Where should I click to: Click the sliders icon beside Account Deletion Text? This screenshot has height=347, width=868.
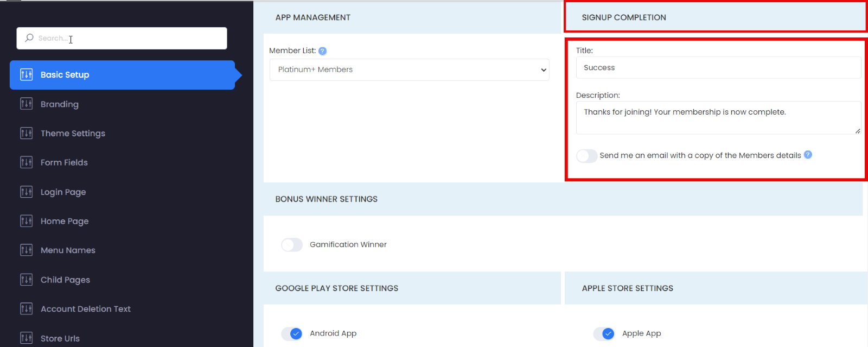click(26, 309)
